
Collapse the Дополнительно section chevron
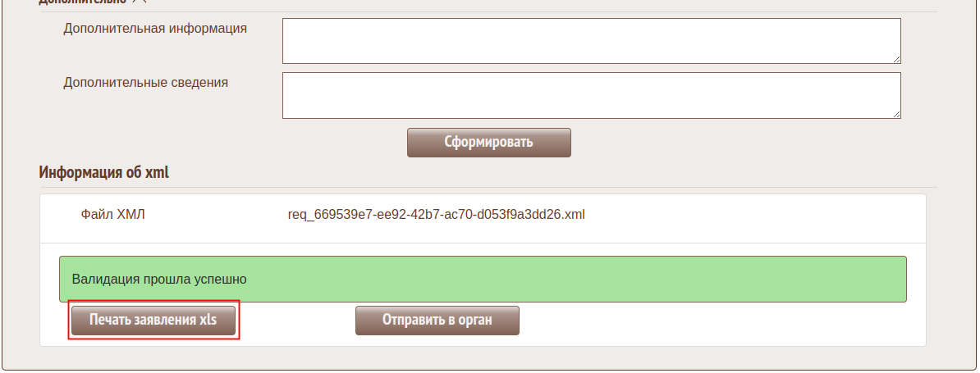click(x=139, y=2)
